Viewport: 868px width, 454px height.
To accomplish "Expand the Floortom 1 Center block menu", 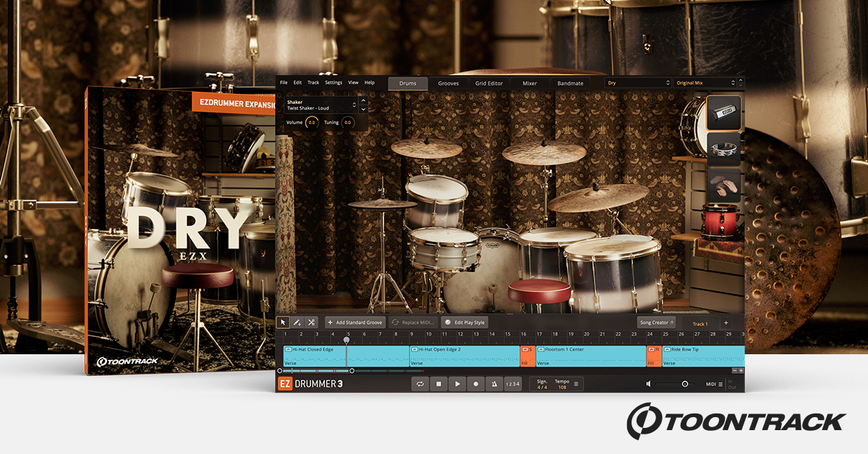I will click(x=540, y=349).
